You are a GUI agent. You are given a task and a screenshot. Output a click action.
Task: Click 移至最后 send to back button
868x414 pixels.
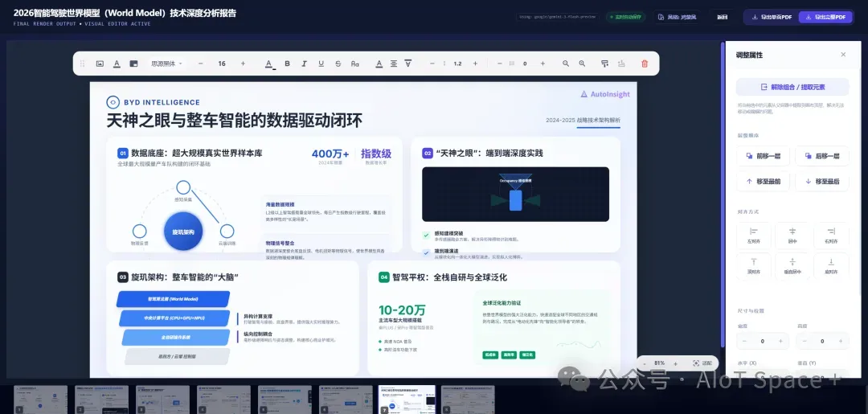[822, 181]
